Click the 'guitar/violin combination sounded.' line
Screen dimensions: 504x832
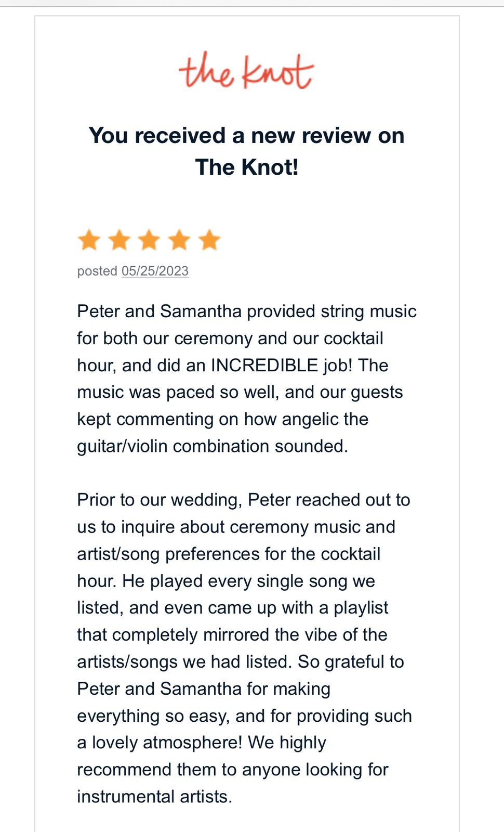coord(212,446)
